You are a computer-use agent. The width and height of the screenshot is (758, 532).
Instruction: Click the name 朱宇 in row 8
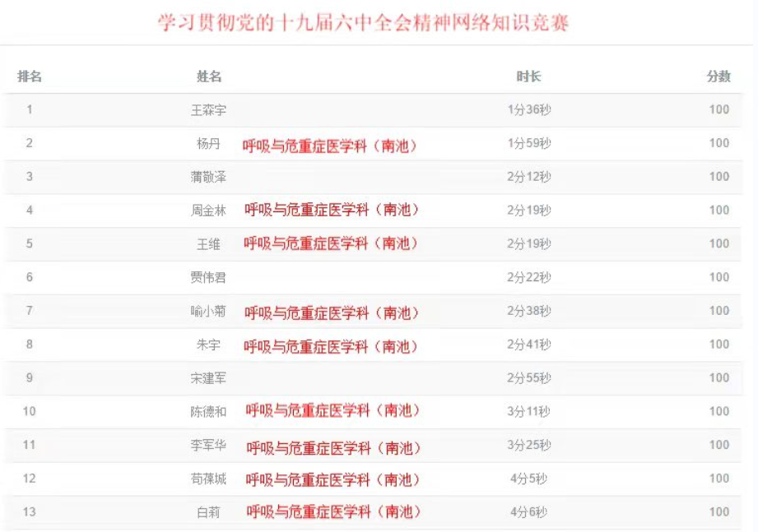point(208,345)
